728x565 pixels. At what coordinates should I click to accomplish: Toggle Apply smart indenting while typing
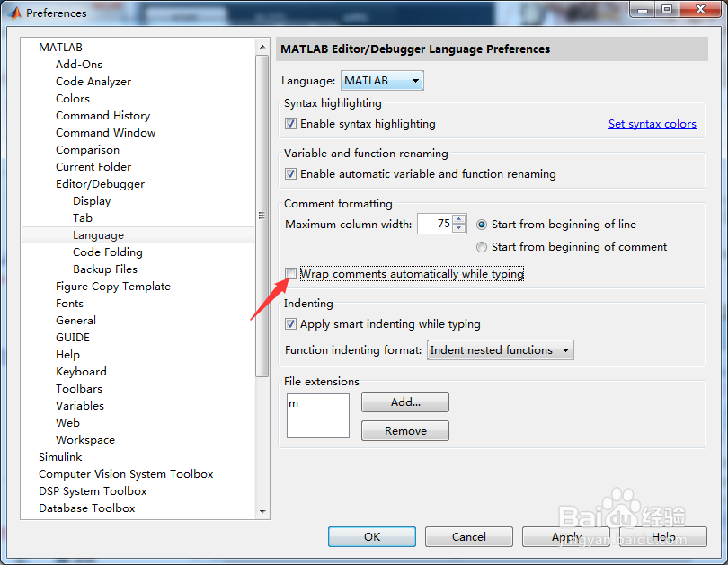(x=290, y=323)
